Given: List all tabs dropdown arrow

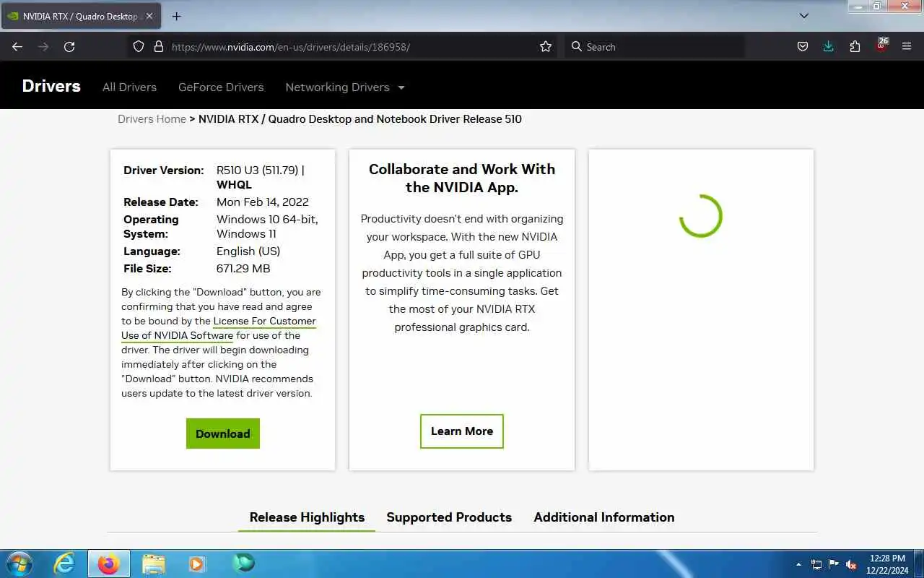Looking at the screenshot, I should click(804, 16).
